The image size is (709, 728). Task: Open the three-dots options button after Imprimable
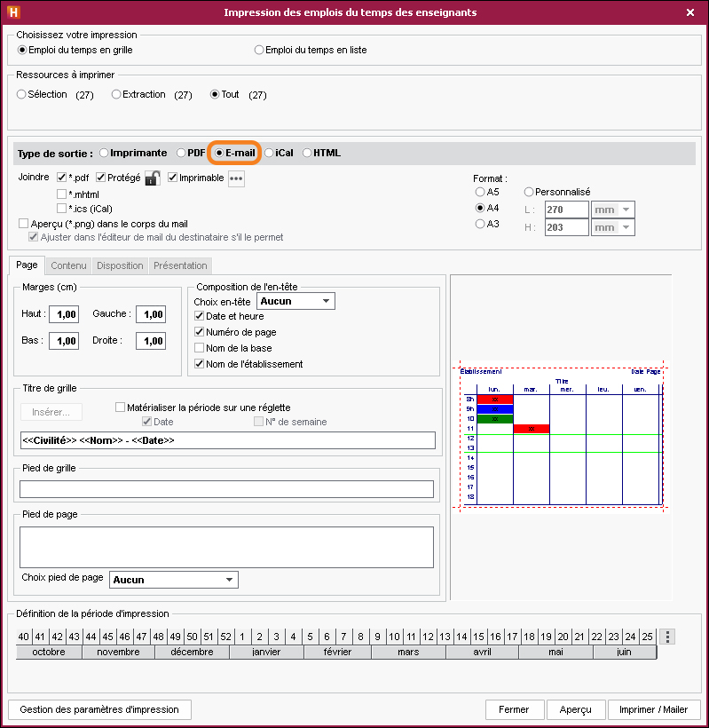(236, 178)
